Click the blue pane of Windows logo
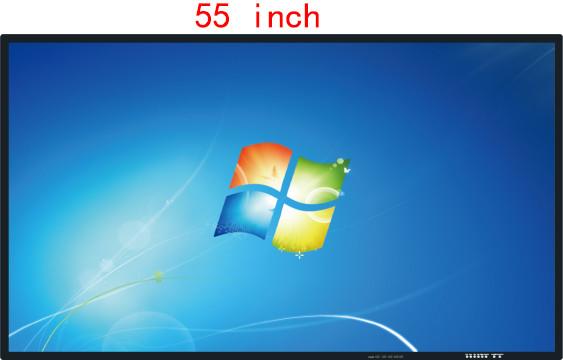 (x=246, y=214)
